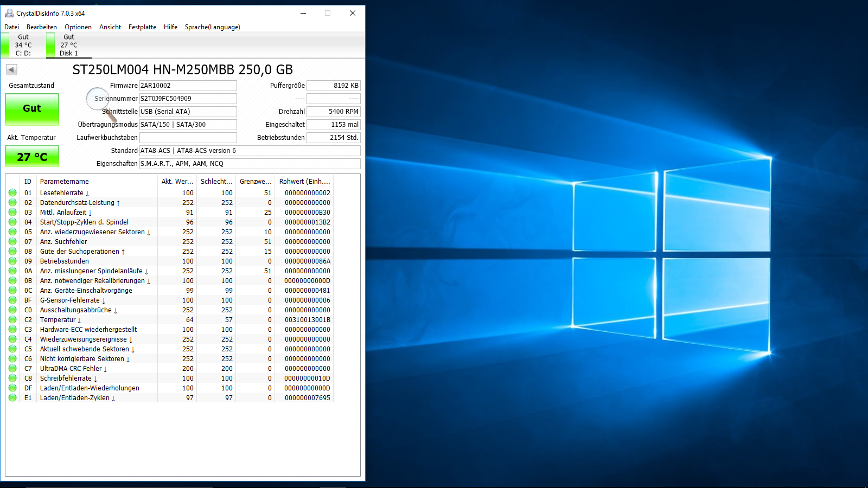Viewport: 868px width, 488px height.
Task: Click the CrystalDiskInfo app icon in title bar
Action: 9,13
